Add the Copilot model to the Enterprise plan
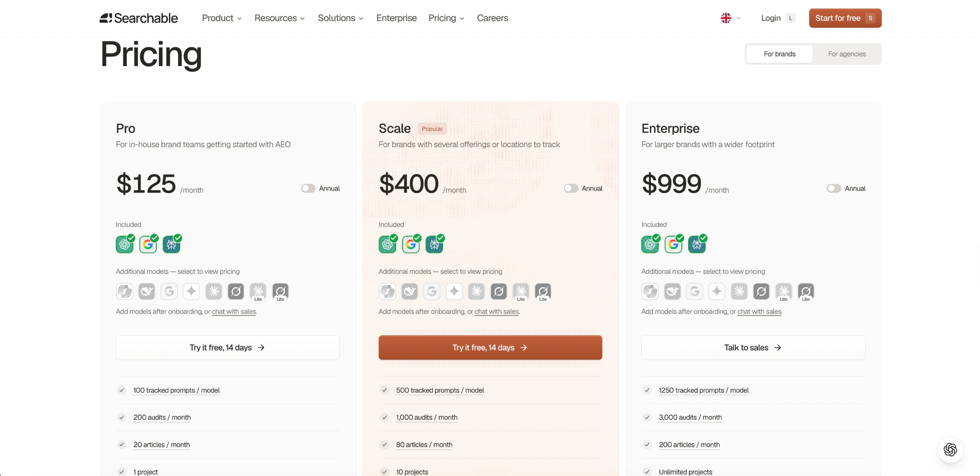The image size is (980, 476). 650,291
